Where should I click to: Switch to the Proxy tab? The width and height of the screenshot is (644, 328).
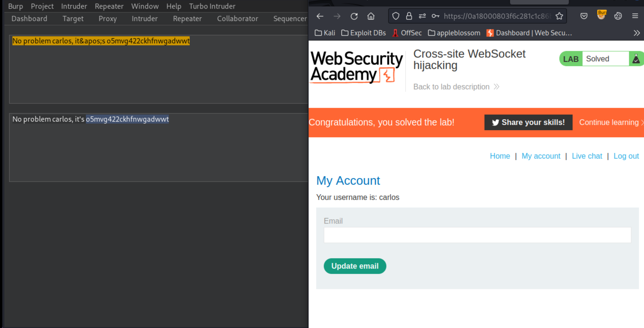[x=107, y=19]
